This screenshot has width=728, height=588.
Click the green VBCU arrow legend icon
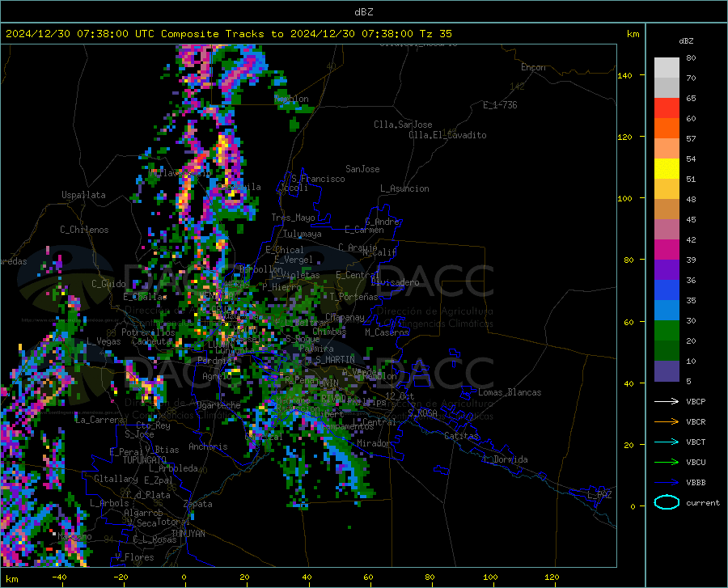coord(667,462)
